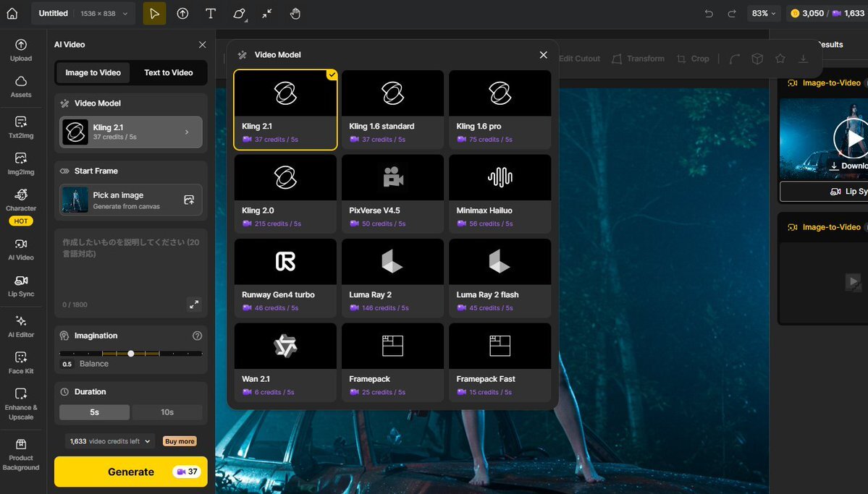Switch to Text to Video tab
The height and width of the screenshot is (494, 868).
[x=169, y=72]
